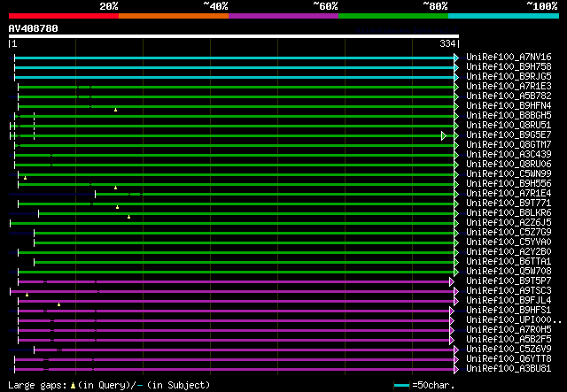Click the yellow triangle in the large gaps legend

[x=73, y=385]
